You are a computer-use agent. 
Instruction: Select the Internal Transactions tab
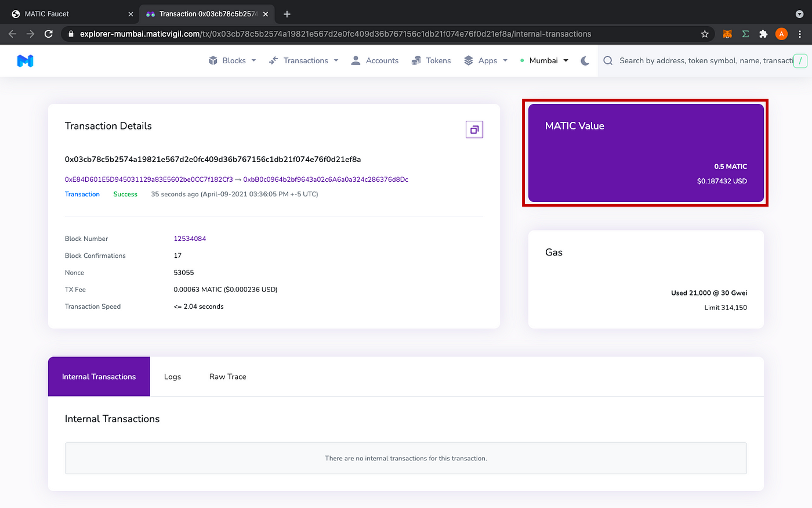(99, 377)
